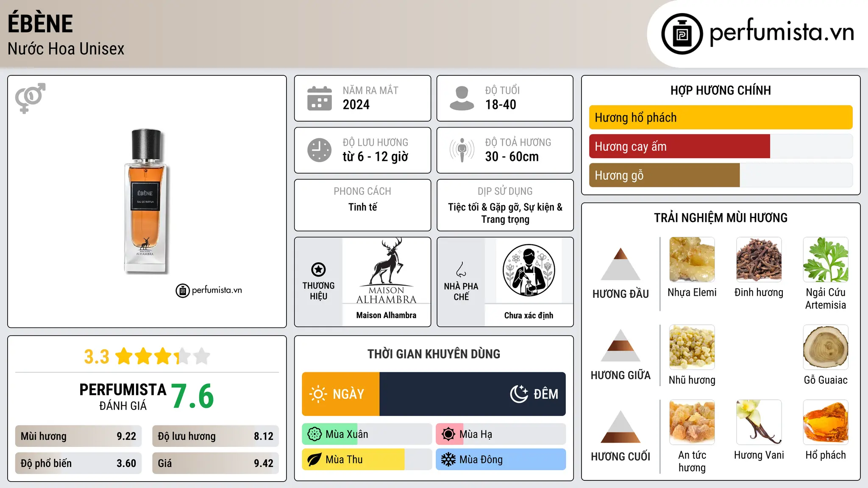Image resolution: width=868 pixels, height=488 pixels.
Task: Click the perfumer illustration above Chưa xác định
Action: point(529,270)
